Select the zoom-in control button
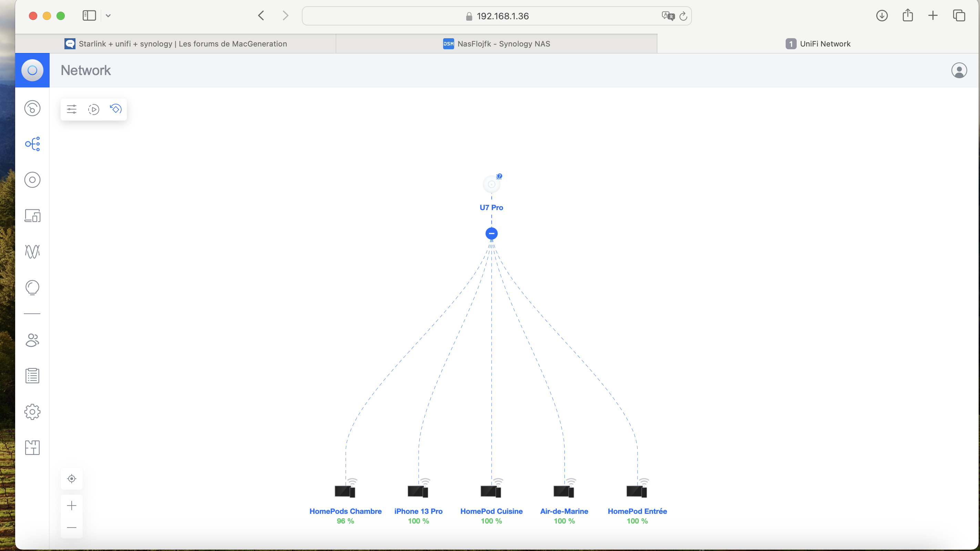Screen dimensions: 980x551 tap(72, 506)
